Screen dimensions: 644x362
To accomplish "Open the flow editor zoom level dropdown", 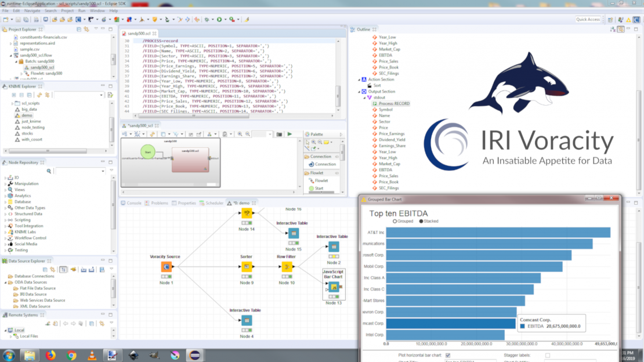I will (x=270, y=134).
